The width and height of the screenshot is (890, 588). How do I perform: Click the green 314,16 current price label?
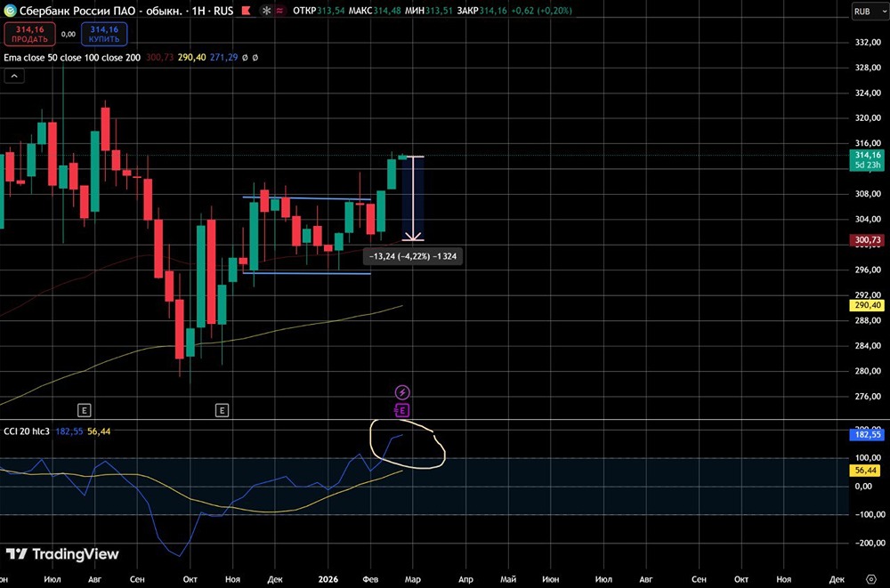869,160
